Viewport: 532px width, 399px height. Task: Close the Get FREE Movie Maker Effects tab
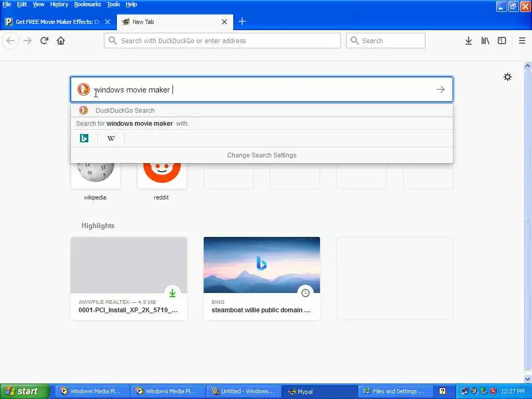[108, 22]
